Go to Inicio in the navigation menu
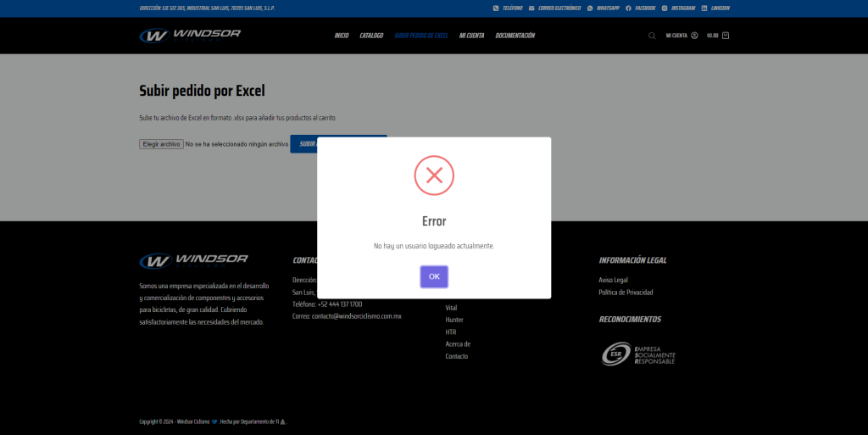Screen dimensions: 868x435 342,36
